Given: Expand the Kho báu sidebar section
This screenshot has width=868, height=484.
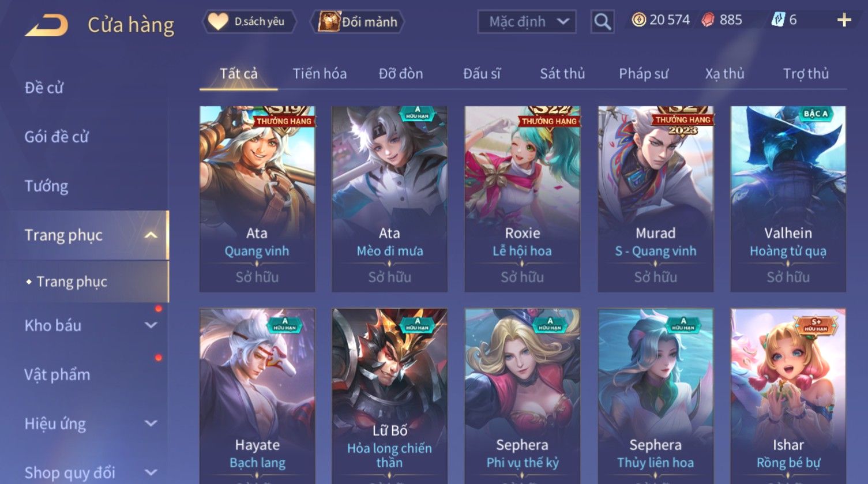Looking at the screenshot, I should tap(151, 325).
